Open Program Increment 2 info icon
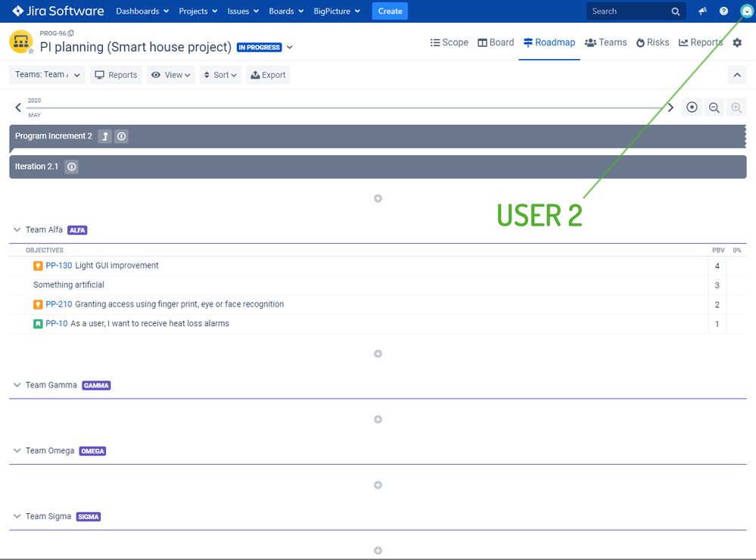Screen dimensions: 756x560 click(122, 136)
